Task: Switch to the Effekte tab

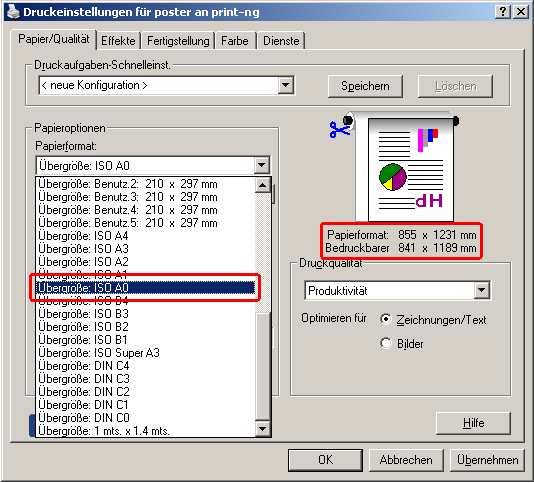Action: pos(118,41)
